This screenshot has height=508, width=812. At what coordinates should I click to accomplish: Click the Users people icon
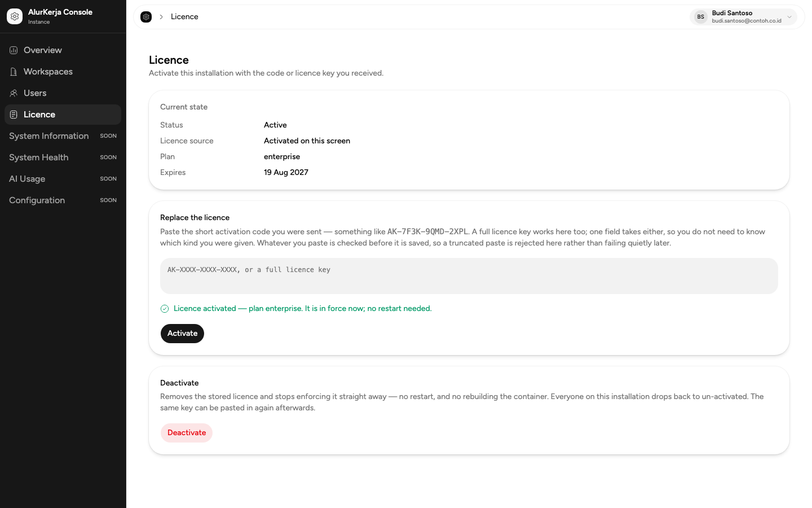point(14,93)
